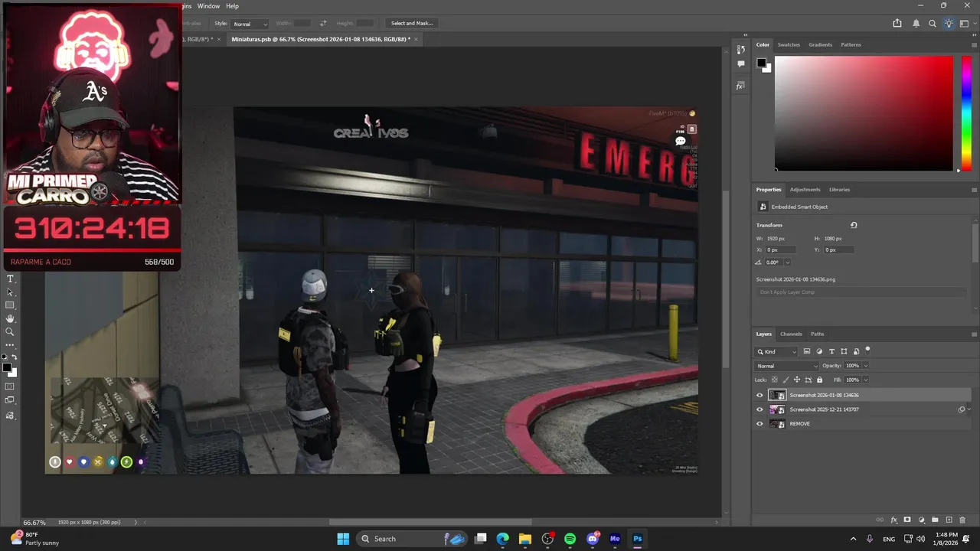This screenshot has height=551, width=980.
Task: Create new group folder icon
Action: point(935,520)
